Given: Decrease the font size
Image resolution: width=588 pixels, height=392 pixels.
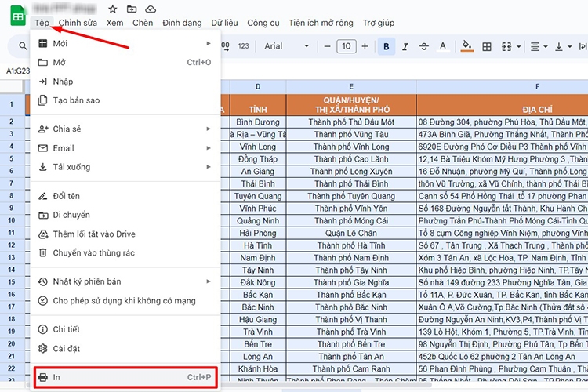Looking at the screenshot, I should 328,46.
